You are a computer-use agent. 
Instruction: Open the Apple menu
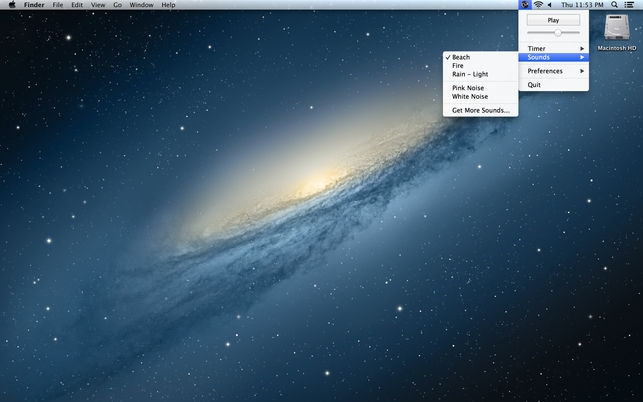[x=10, y=5]
